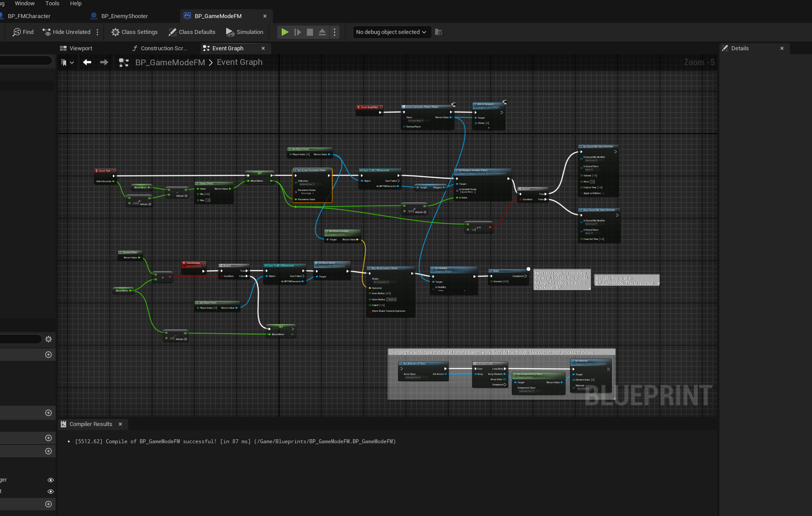Navigate forward with right arrow
The width and height of the screenshot is (812, 516).
104,63
